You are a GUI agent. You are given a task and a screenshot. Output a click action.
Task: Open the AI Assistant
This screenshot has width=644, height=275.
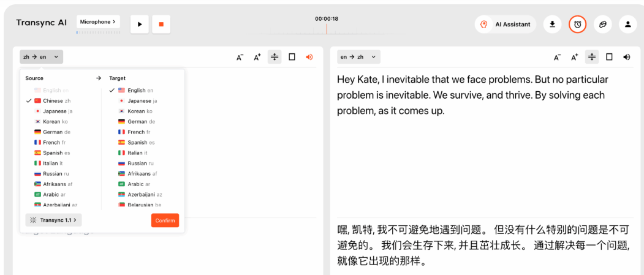(x=506, y=24)
